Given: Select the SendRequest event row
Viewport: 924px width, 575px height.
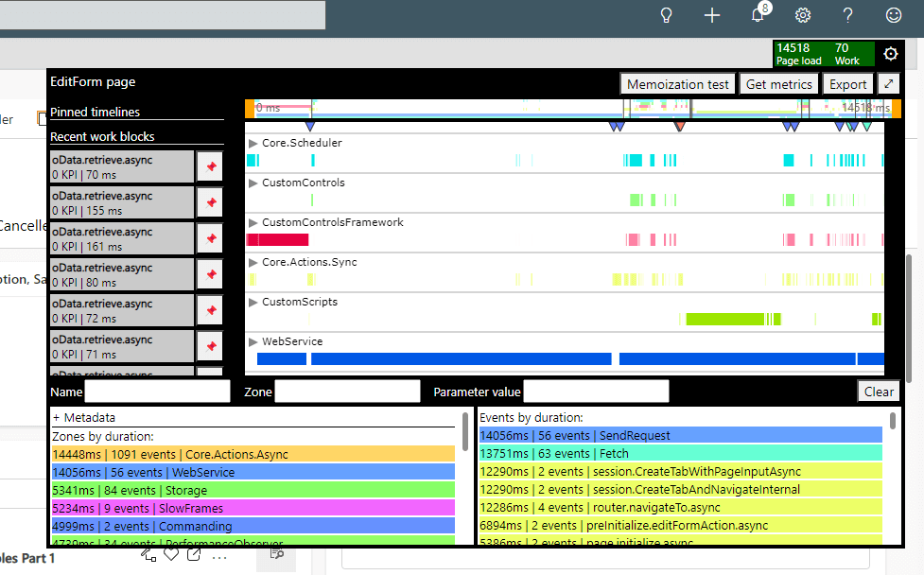Looking at the screenshot, I should [x=681, y=435].
